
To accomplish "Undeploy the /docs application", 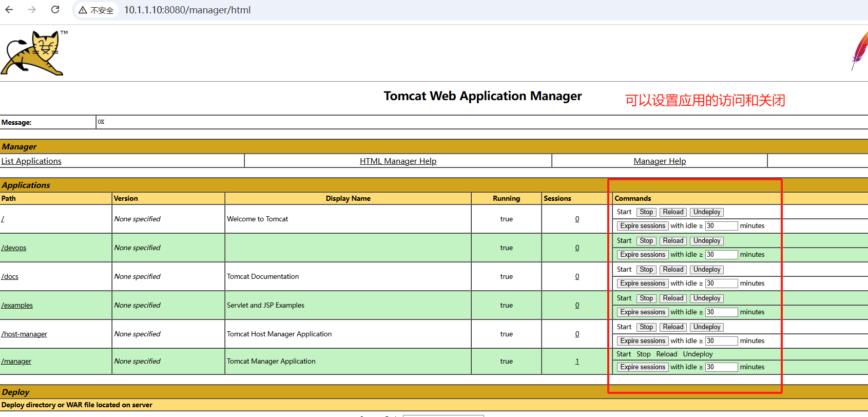I will [707, 270].
